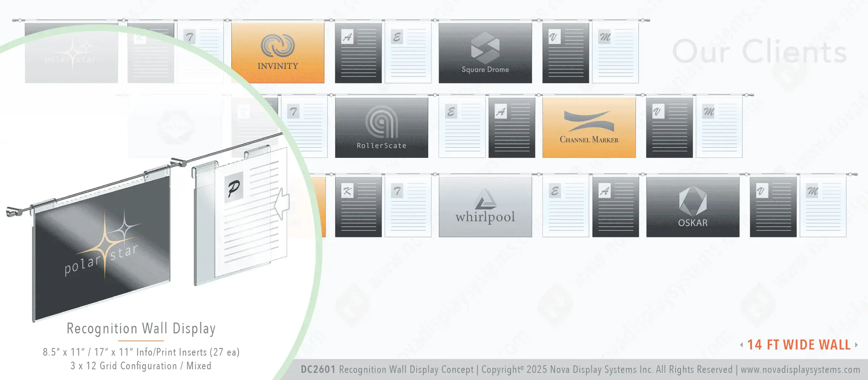Click the Recognition Wall Display title
868x380 pixels.
141,328
